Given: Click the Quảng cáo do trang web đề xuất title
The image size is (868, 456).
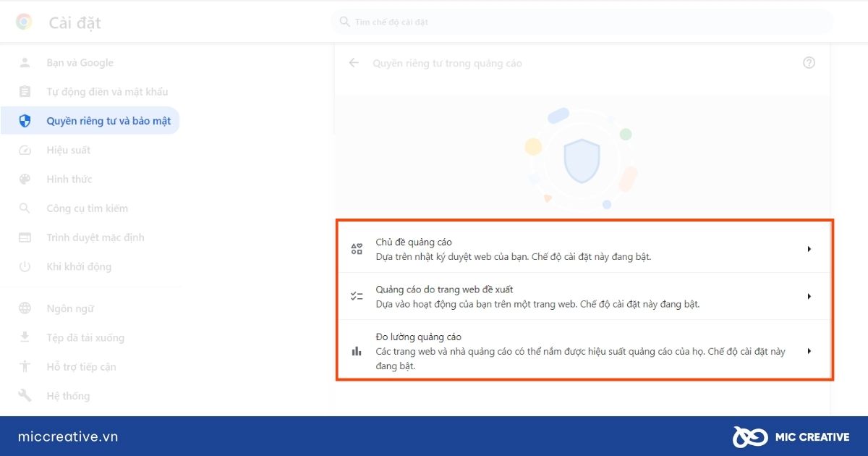Looking at the screenshot, I should (x=444, y=290).
